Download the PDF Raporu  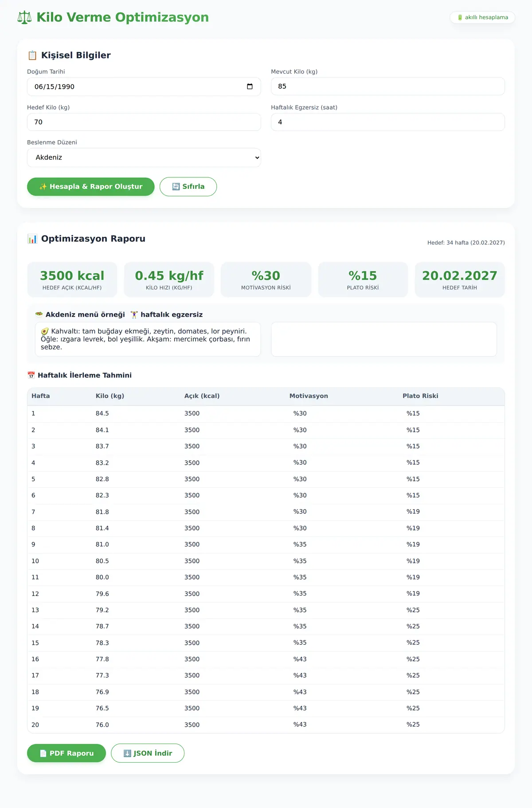coord(66,753)
